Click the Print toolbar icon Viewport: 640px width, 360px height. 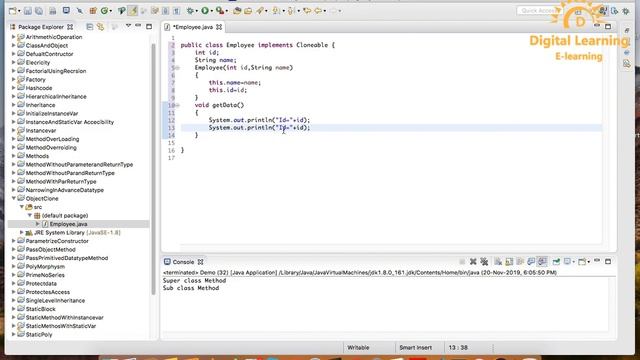(53, 11)
